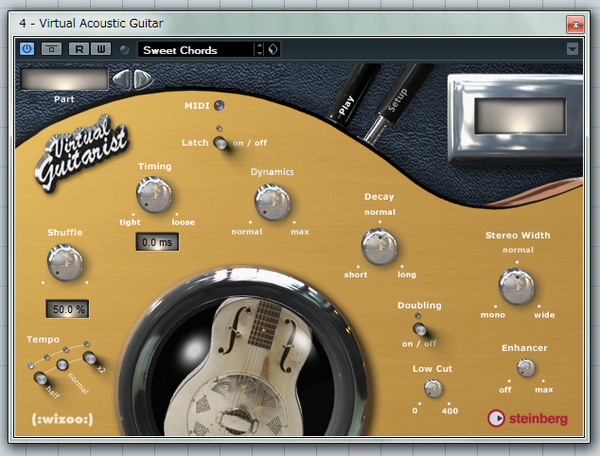Switch to the Setup page lever
Screen dimensions: 600x456
(398, 101)
